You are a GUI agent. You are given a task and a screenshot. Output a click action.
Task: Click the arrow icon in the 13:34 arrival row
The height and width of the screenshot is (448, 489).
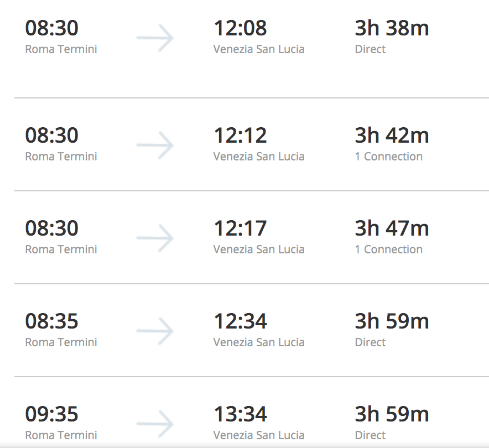(155, 424)
